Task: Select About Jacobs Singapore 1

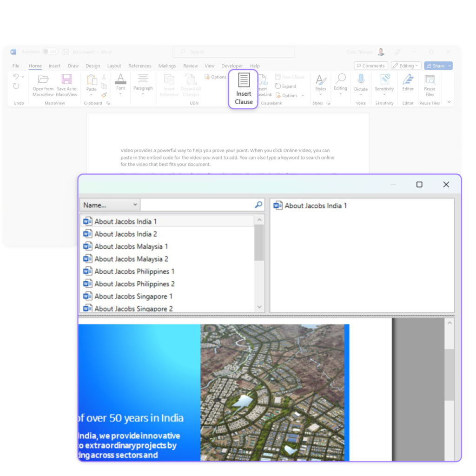Action: (167, 296)
